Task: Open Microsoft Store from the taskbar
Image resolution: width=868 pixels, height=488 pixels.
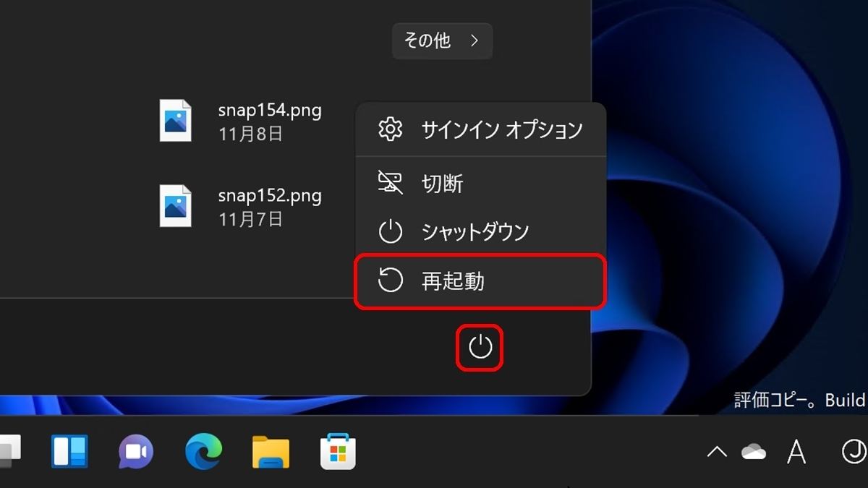Action: click(x=338, y=453)
